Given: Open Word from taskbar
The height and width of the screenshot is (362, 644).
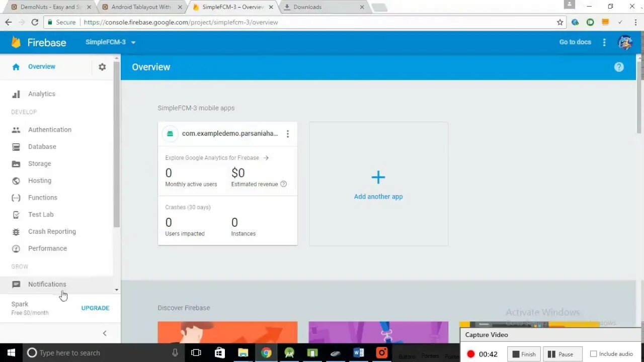Looking at the screenshot, I should pos(359,353).
